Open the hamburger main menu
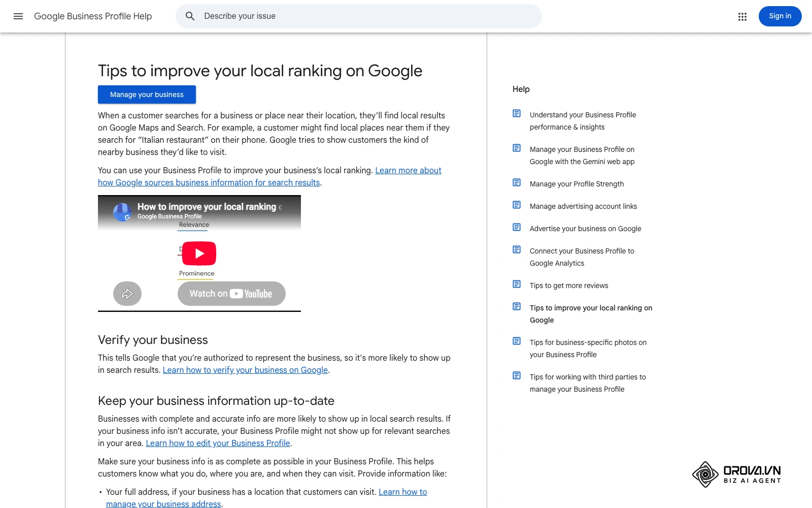The image size is (812, 508). click(x=18, y=16)
